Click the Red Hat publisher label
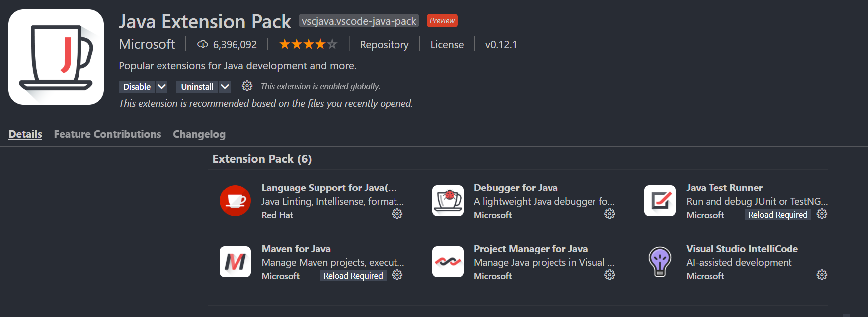 point(277,215)
